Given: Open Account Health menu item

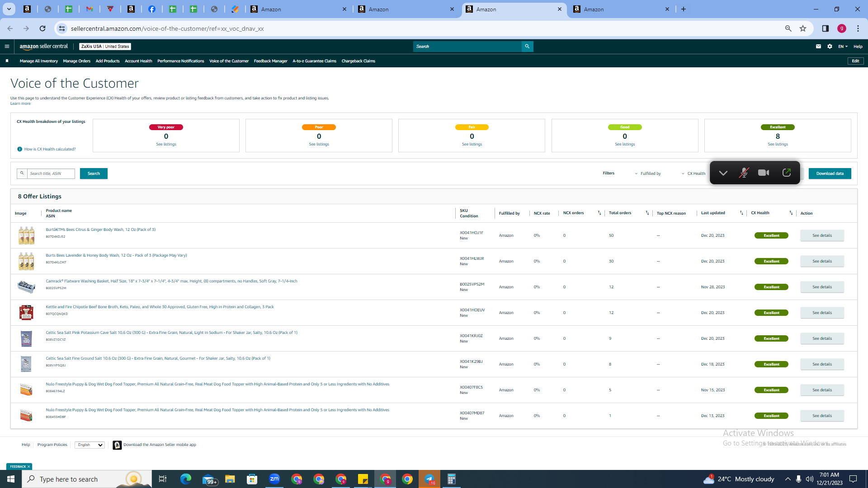Looking at the screenshot, I should coord(138,61).
